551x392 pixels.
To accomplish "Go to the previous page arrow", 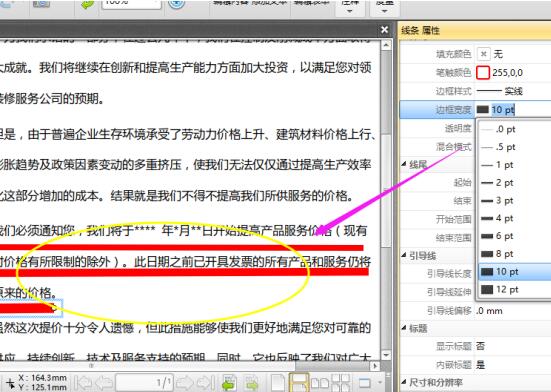I will [x=104, y=383].
